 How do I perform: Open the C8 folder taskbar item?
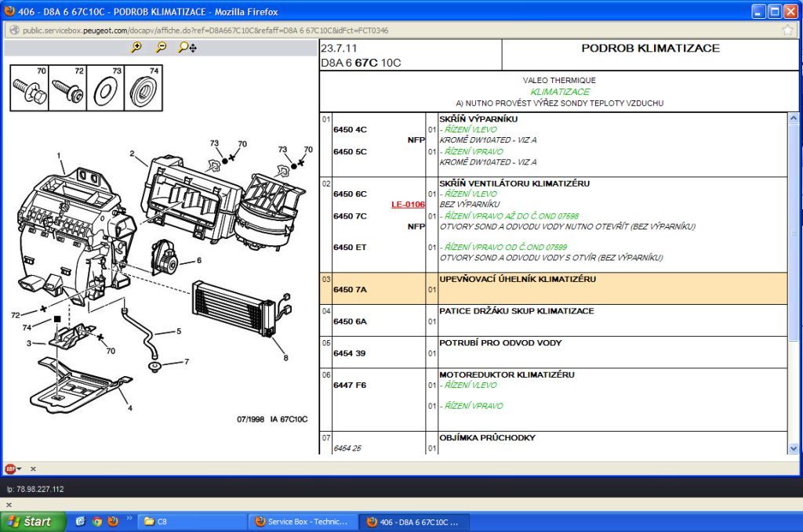coord(192,522)
